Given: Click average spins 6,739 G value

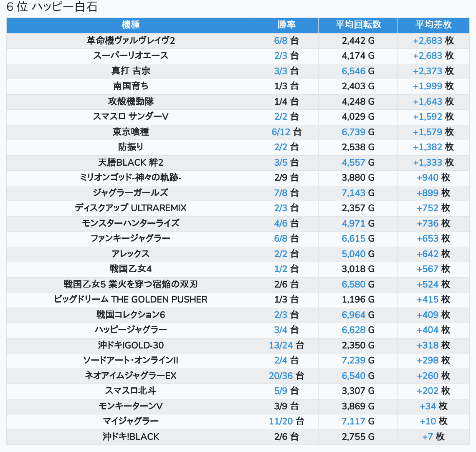Looking at the screenshot, I should [x=358, y=132].
